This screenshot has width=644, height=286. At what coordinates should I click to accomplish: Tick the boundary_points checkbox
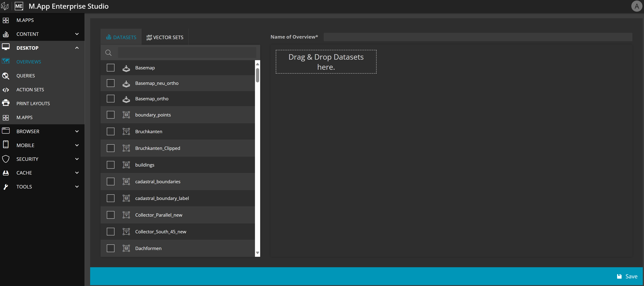pyautogui.click(x=110, y=115)
